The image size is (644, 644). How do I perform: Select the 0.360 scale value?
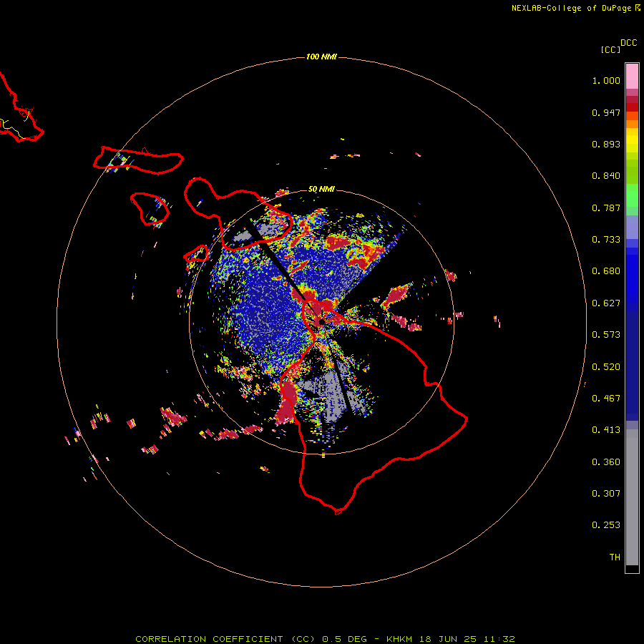[606, 462]
